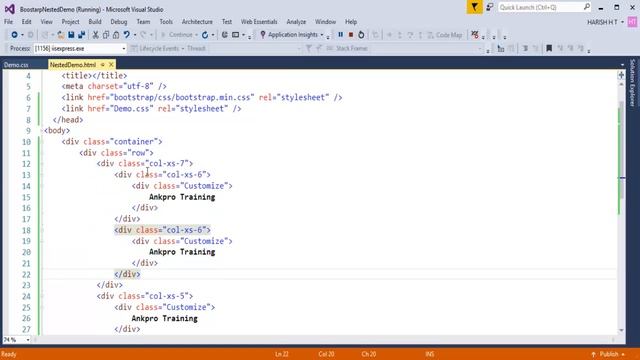The height and width of the screenshot is (360, 640).
Task: Open the Refresh icon dropdown arrow
Action: 213,35
